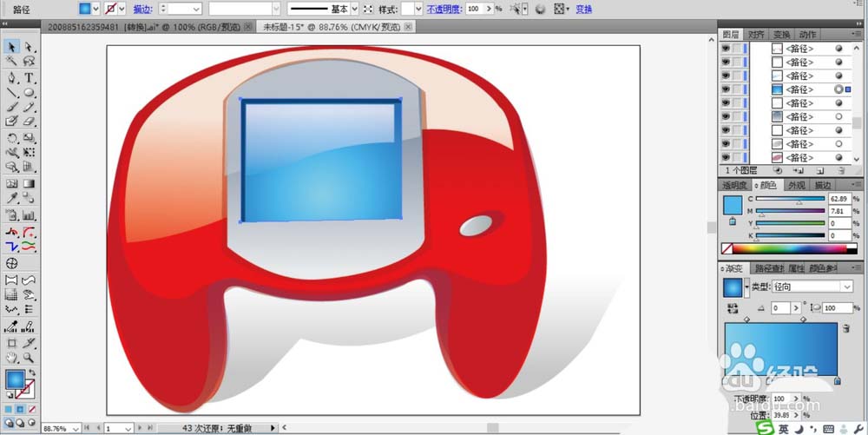The width and height of the screenshot is (868, 435).
Task: Select the Free Transform tool
Action: coord(29,152)
